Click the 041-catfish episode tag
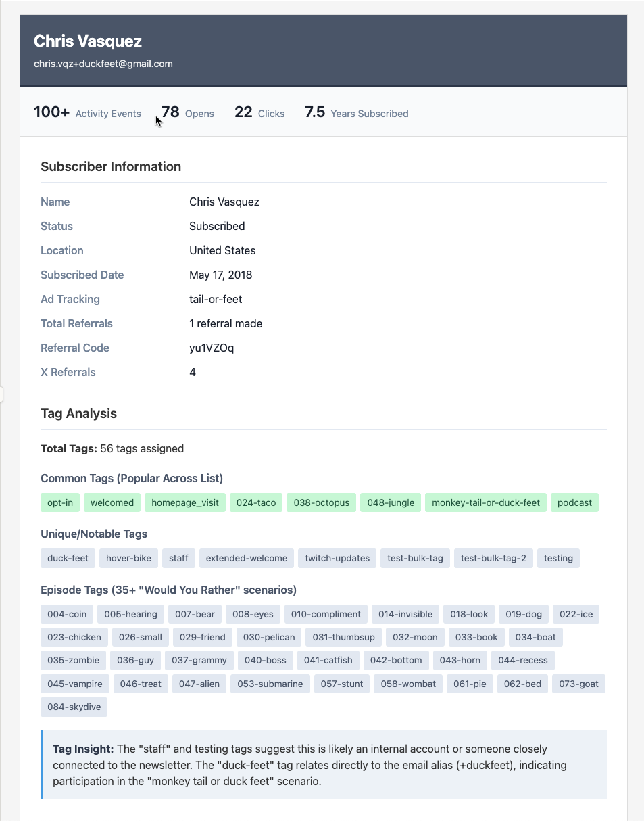The image size is (644, 821). pyautogui.click(x=328, y=660)
